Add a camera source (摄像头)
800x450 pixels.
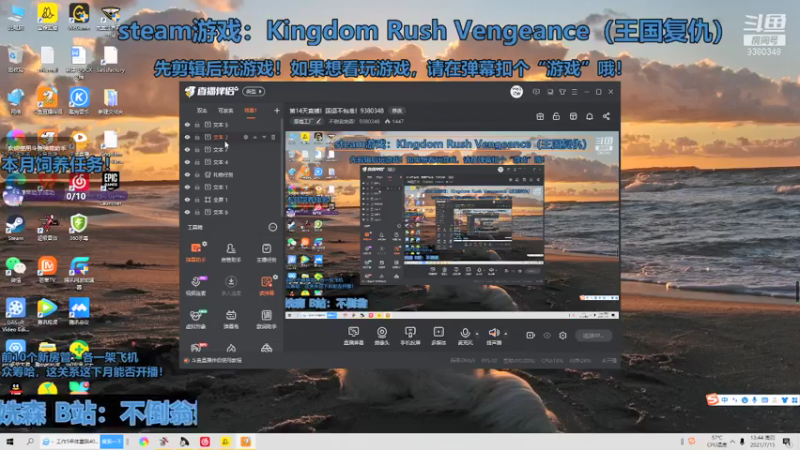[382, 336]
